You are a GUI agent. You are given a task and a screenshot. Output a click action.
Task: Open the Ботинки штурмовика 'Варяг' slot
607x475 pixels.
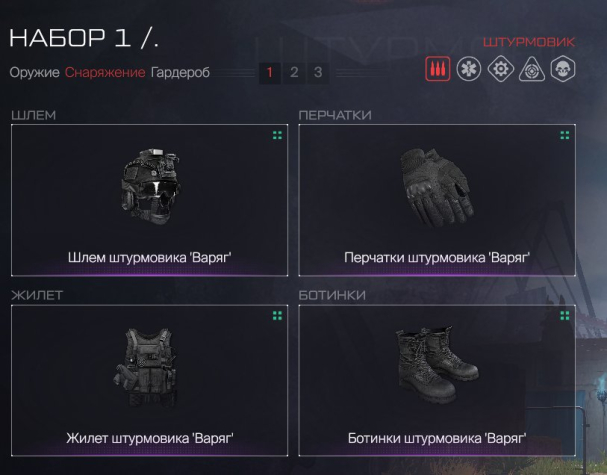tap(437, 381)
